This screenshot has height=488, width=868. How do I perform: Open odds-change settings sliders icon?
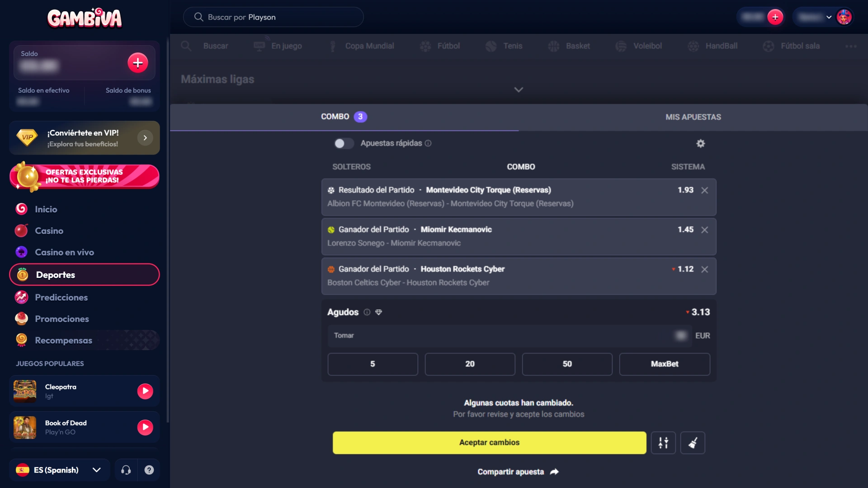[663, 443]
